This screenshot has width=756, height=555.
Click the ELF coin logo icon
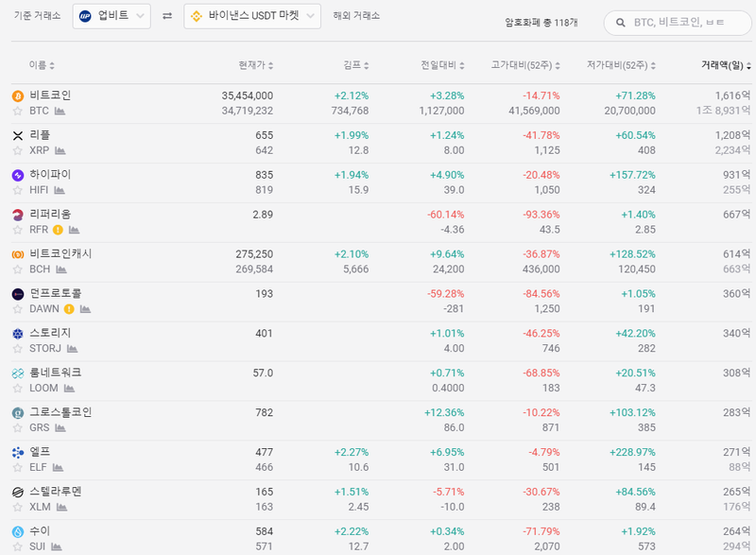(x=18, y=452)
